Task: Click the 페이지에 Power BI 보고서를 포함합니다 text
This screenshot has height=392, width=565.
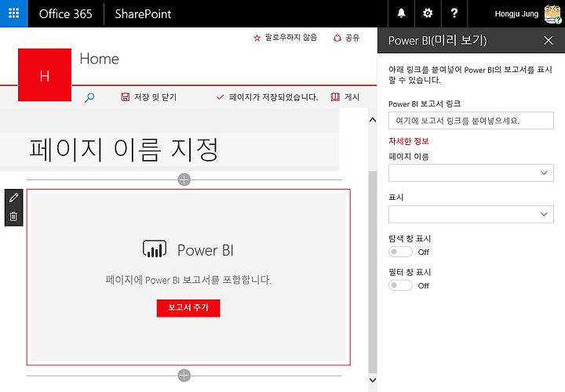Action: pyautogui.click(x=188, y=280)
